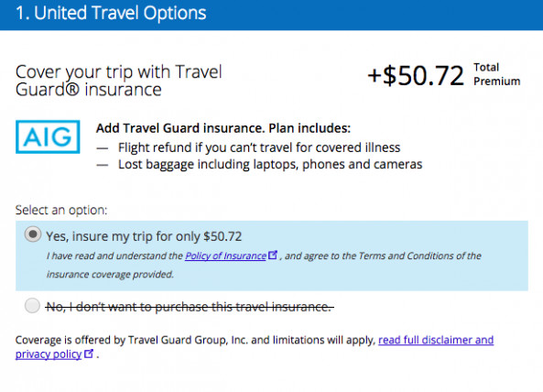Click external link icon beside Policy of Insurance
The height and width of the screenshot is (392, 543).
273,255
